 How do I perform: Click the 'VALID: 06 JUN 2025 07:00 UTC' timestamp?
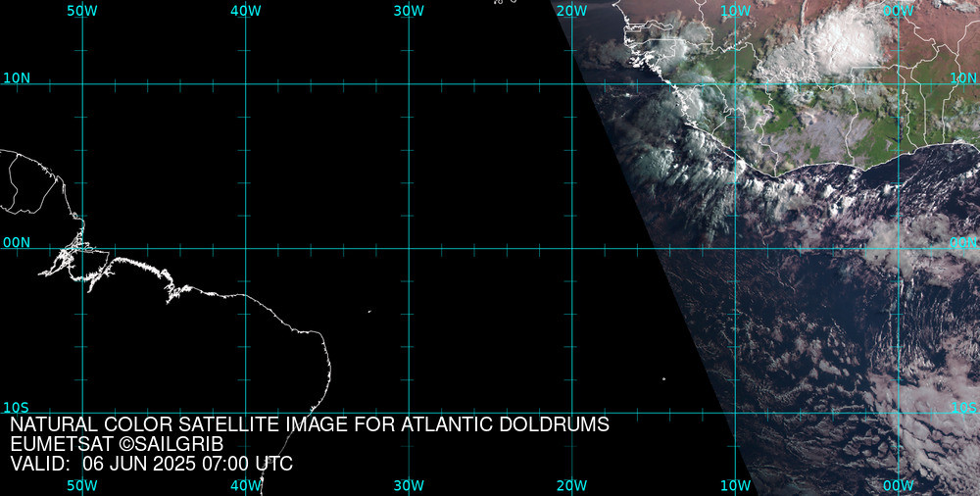point(151,464)
